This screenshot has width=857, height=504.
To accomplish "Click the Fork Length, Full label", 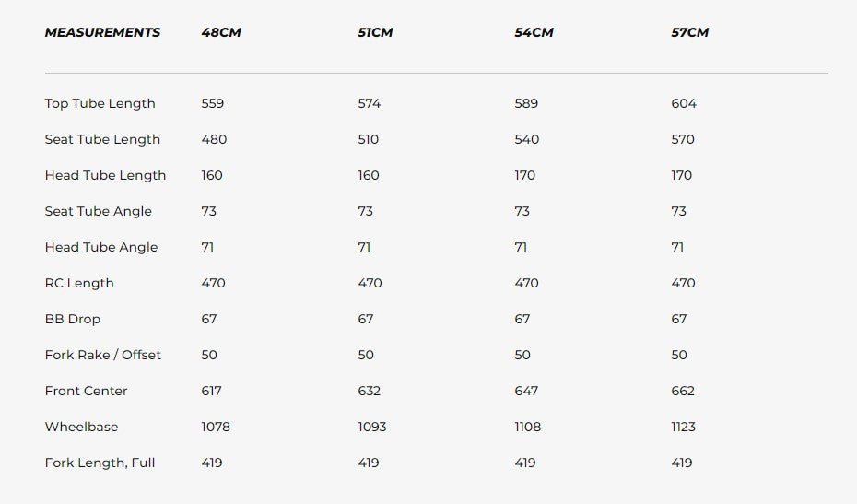I will click(x=100, y=463).
